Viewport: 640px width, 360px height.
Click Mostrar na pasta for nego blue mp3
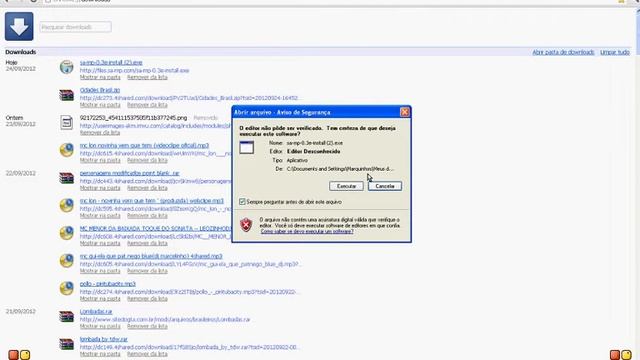[x=100, y=271]
